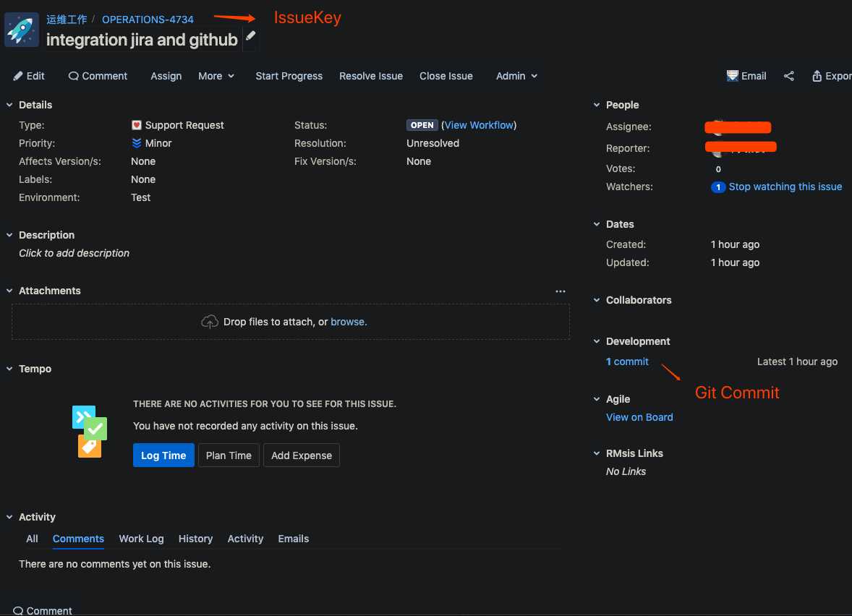Click the OPEN status badge

pyautogui.click(x=422, y=126)
